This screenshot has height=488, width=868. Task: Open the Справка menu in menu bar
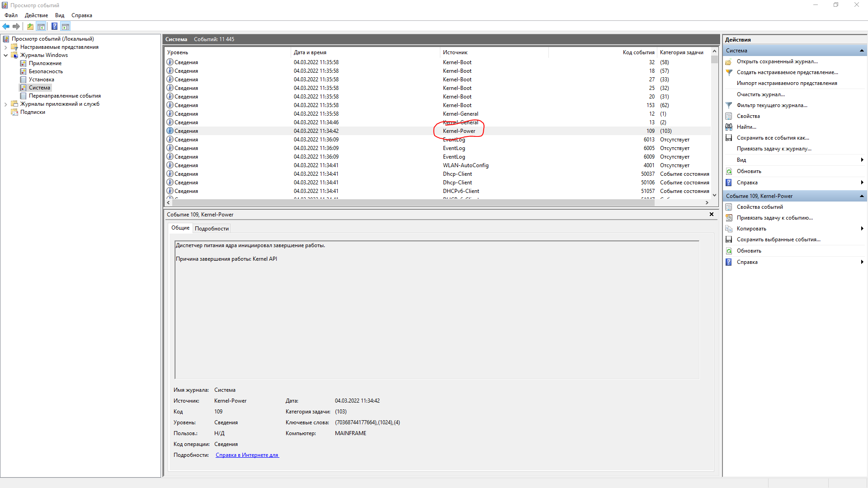coord(82,15)
